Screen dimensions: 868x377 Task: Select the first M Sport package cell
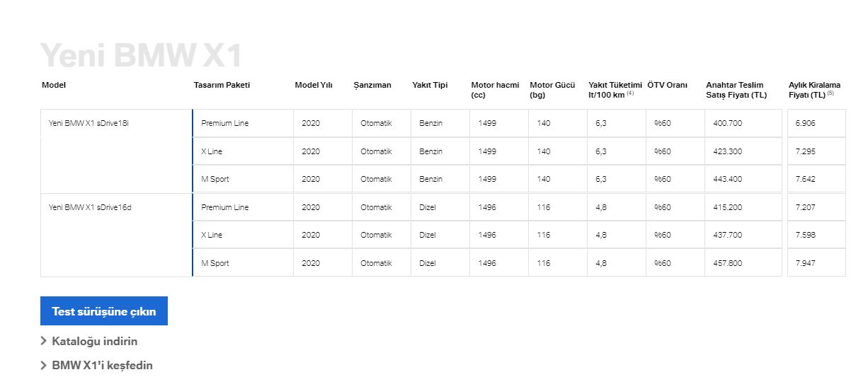pos(243,179)
